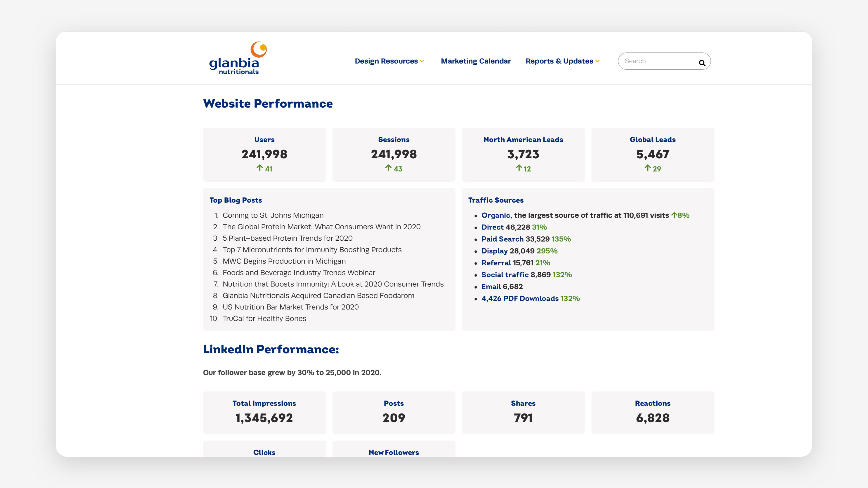
Task: Expand the Design Resources dropdown chevron
Action: coord(422,61)
